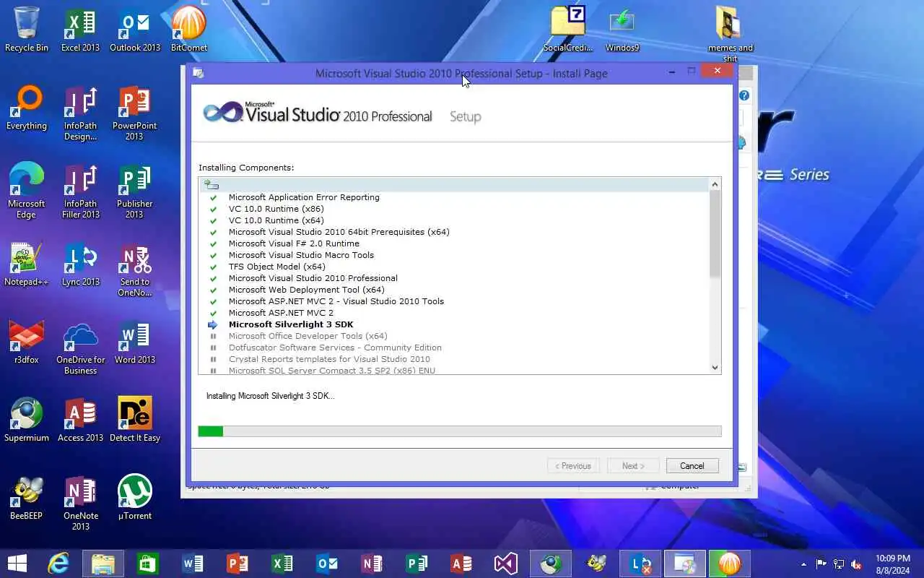Open the Detect It Easy shortcut

[x=135, y=420]
